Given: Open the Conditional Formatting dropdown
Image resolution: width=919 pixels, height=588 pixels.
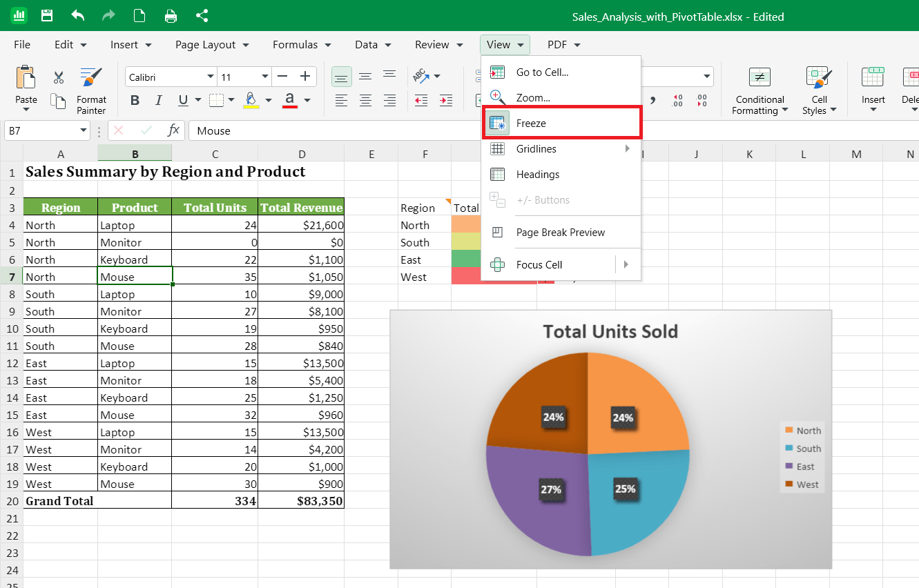Looking at the screenshot, I should (x=760, y=90).
